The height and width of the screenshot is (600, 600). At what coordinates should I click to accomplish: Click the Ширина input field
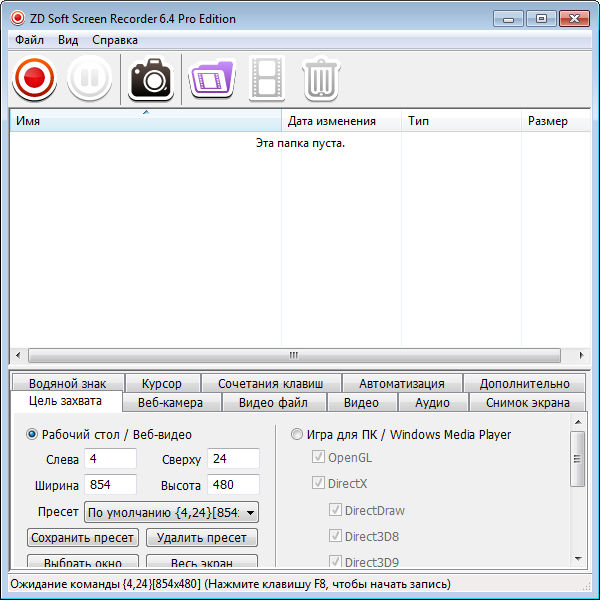point(110,485)
